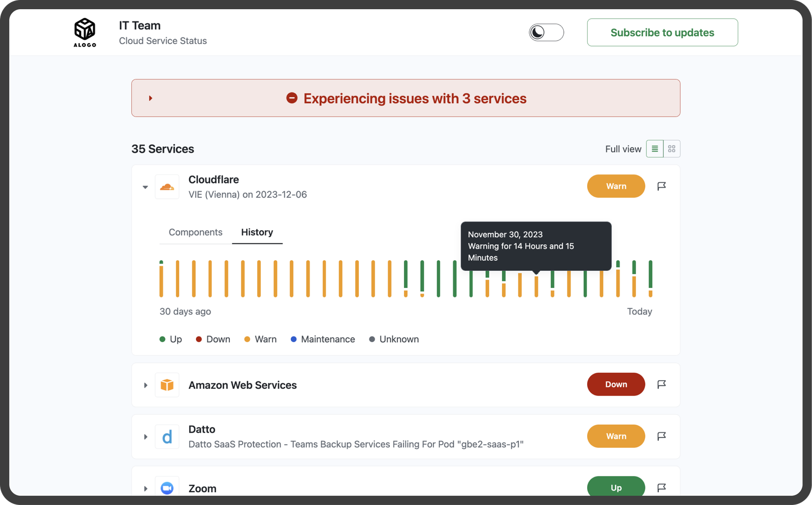Click the Zoom camera icon
812x505 pixels.
(167, 488)
